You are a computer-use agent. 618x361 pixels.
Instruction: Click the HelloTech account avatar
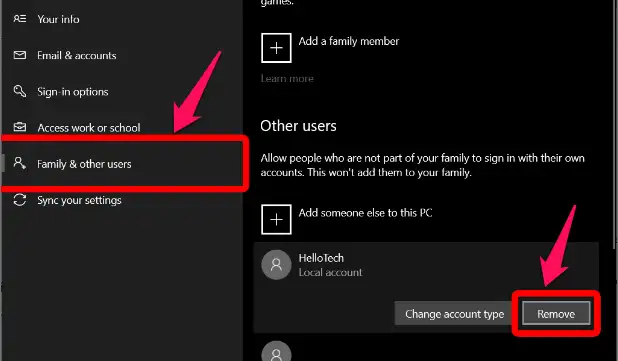[x=276, y=264]
